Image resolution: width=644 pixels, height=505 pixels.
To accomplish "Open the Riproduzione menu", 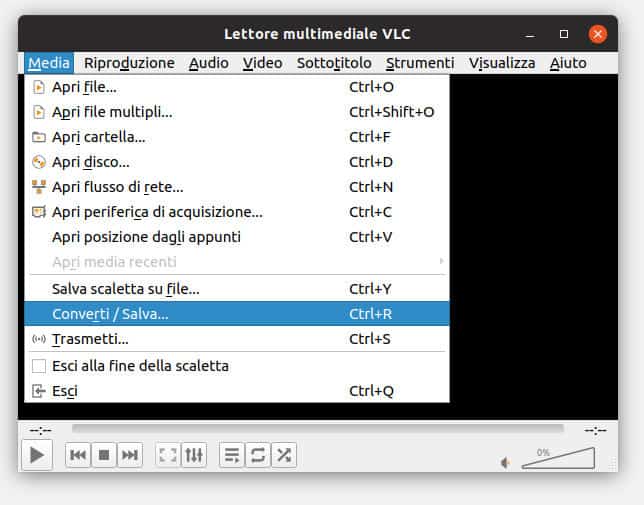I will point(129,63).
